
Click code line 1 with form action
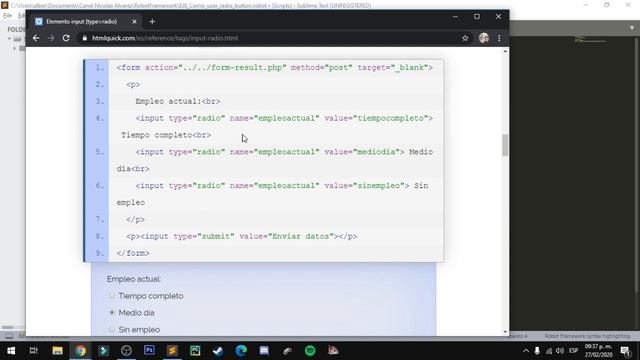(274, 68)
